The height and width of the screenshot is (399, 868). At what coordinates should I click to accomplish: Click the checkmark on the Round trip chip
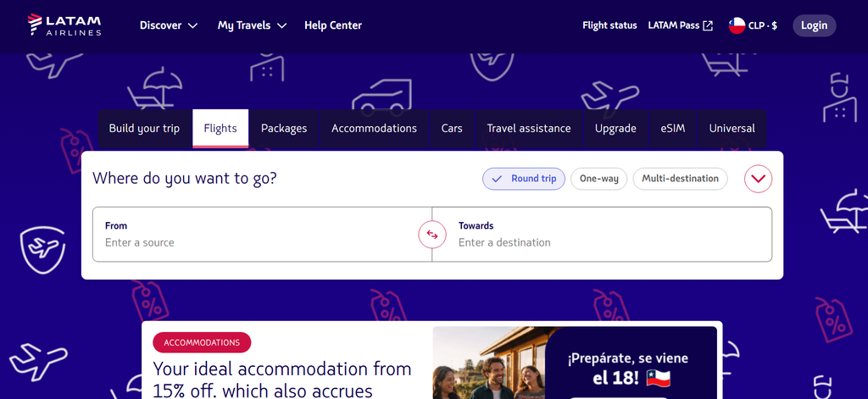click(x=497, y=179)
